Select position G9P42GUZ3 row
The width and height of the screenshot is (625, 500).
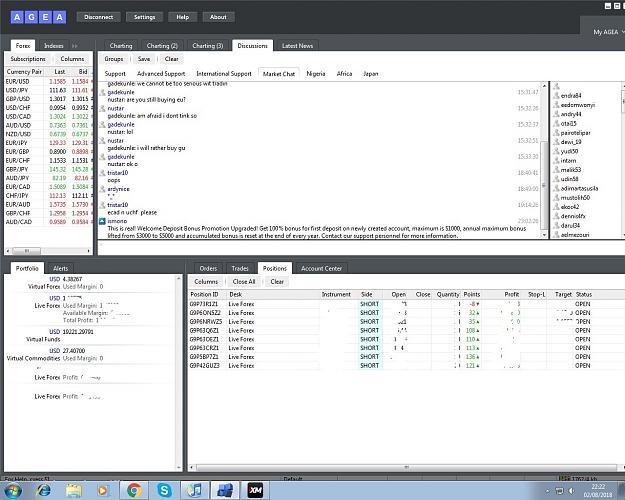pos(406,366)
